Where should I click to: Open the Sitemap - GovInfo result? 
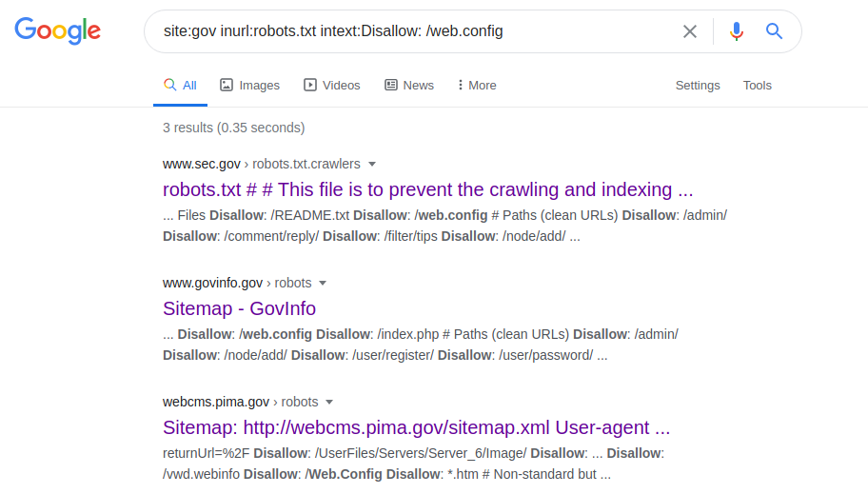click(239, 308)
